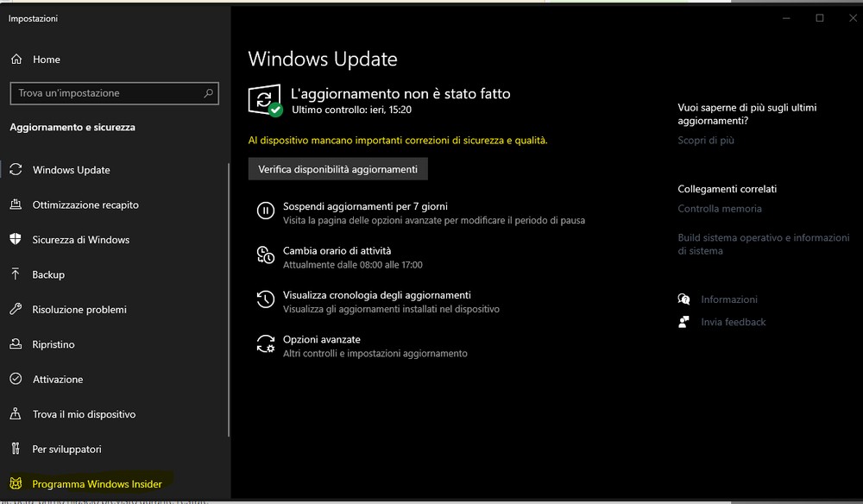
Task: Click the clock icon for Cambia orario di attività
Action: coord(265,255)
